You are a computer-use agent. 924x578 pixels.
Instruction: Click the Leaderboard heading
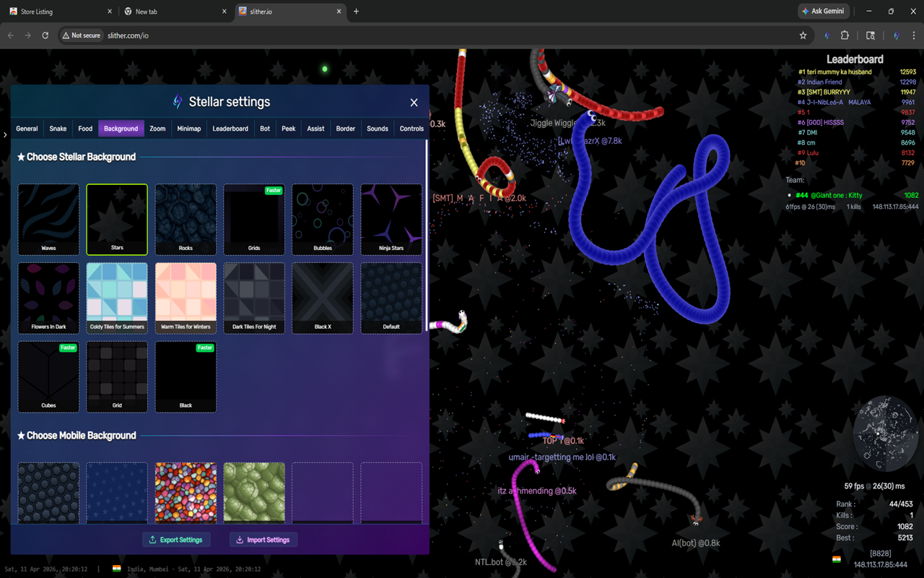point(855,59)
